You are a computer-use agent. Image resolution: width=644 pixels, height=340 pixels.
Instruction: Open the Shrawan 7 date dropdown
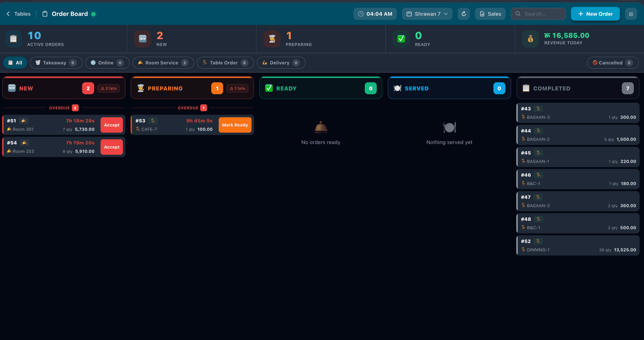tap(427, 14)
